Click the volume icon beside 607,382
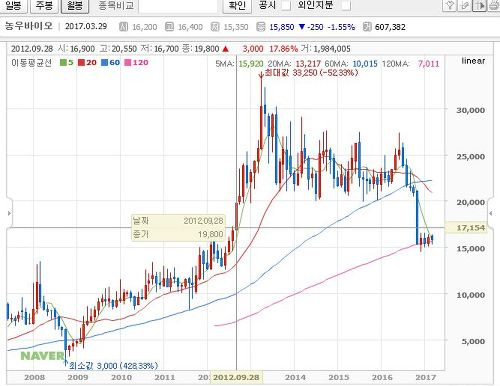Screen dimensions: 500x386 367,27
